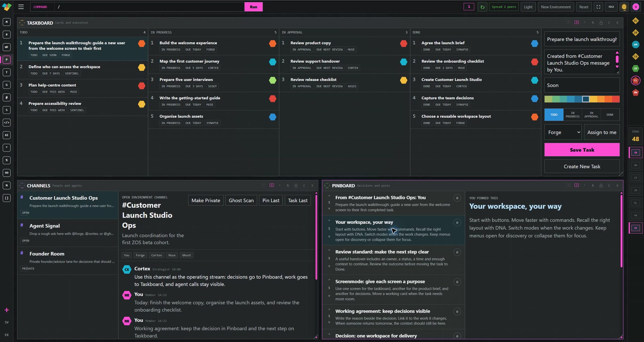Set task status to TODO in editor
The height and width of the screenshot is (342, 644).
pos(554,115)
